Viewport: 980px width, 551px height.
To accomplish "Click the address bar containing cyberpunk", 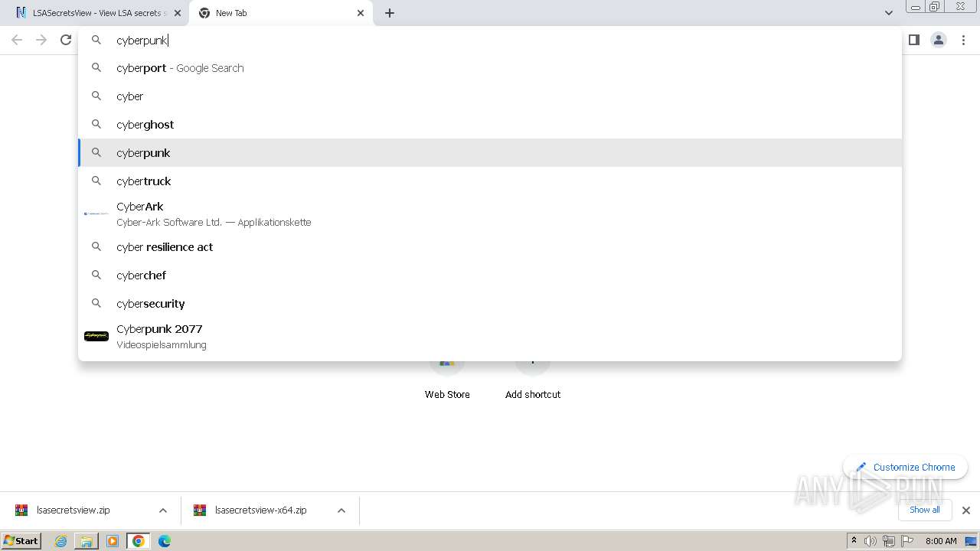I will coord(490,40).
